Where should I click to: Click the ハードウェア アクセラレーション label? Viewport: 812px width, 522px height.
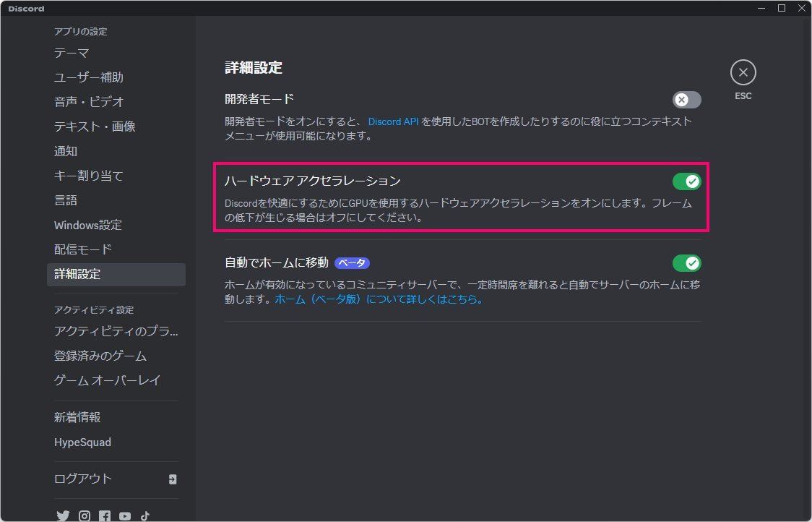point(312,181)
